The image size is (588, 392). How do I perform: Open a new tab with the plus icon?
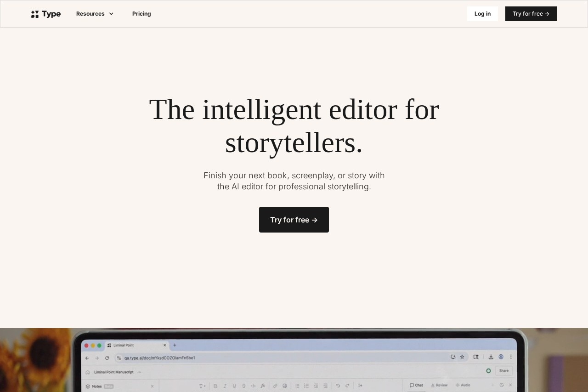(x=175, y=345)
